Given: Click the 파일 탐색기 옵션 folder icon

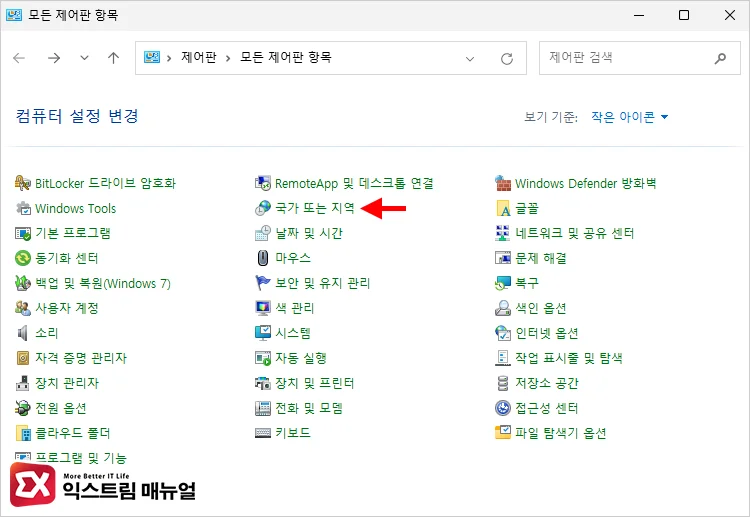Looking at the screenshot, I should pos(503,433).
